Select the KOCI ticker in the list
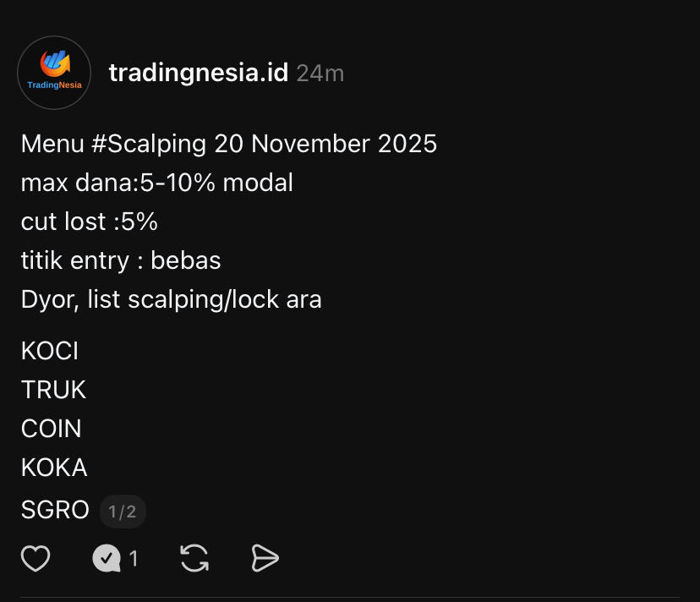The width and height of the screenshot is (700, 602). click(x=49, y=350)
